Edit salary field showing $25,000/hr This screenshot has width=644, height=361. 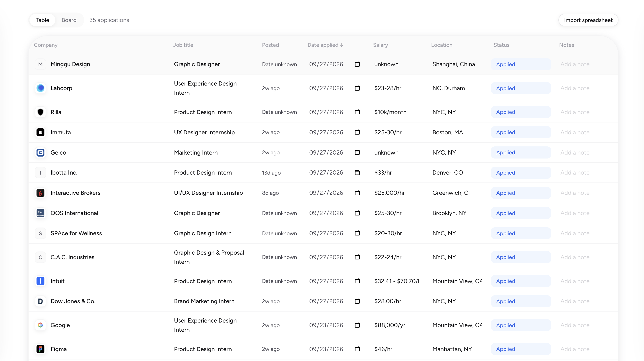click(x=389, y=193)
